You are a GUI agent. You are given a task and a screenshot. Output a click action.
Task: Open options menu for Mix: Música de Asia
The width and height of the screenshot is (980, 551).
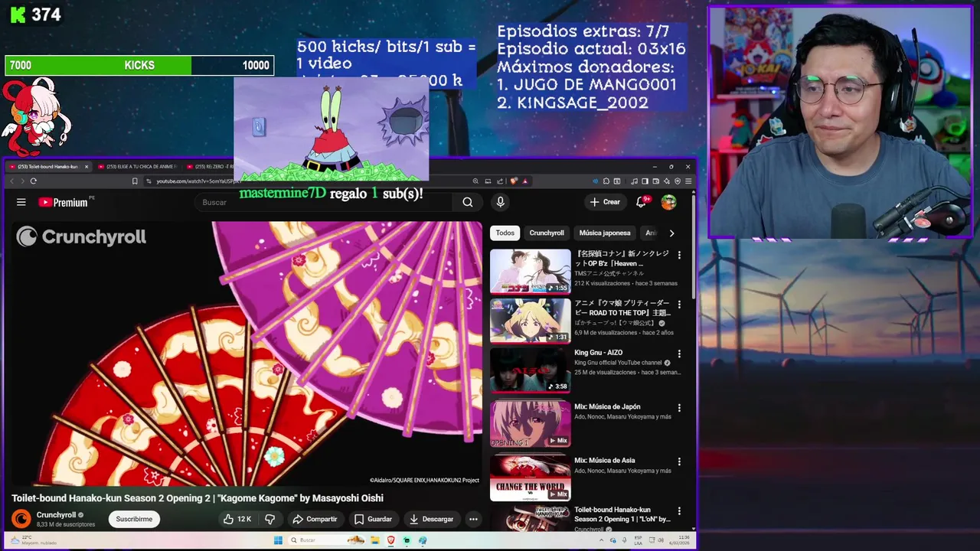click(679, 461)
